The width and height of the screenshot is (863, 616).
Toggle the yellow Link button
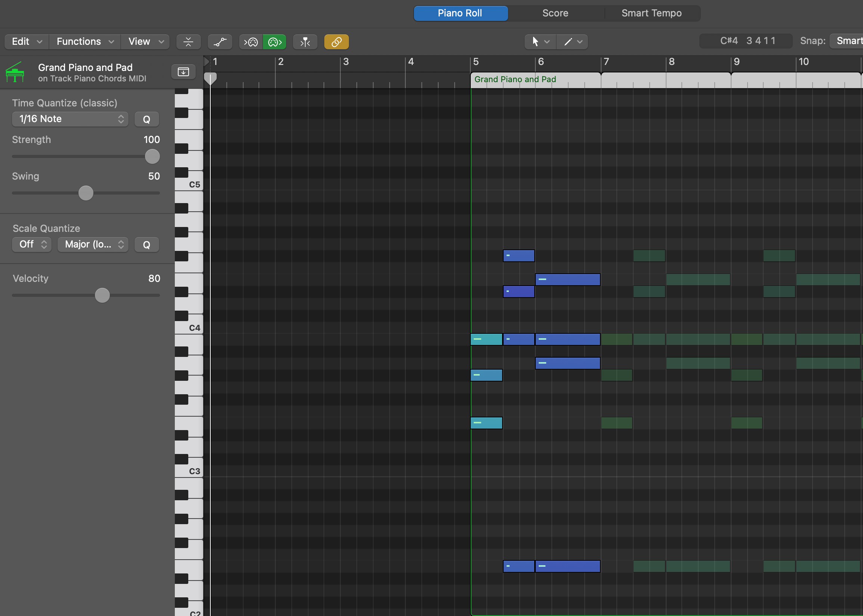point(336,42)
